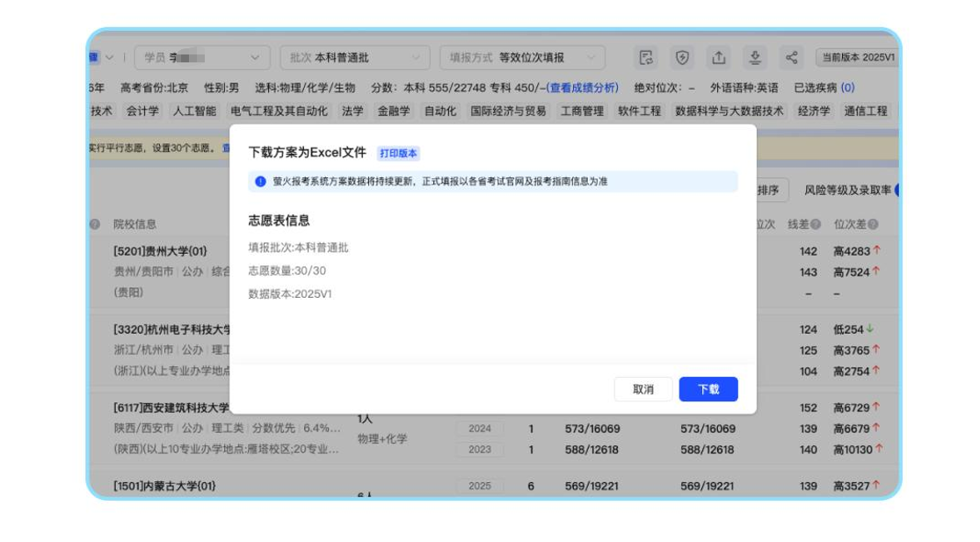Click the 打印版本 tag in dialog title
The image size is (980, 542).
(397, 154)
